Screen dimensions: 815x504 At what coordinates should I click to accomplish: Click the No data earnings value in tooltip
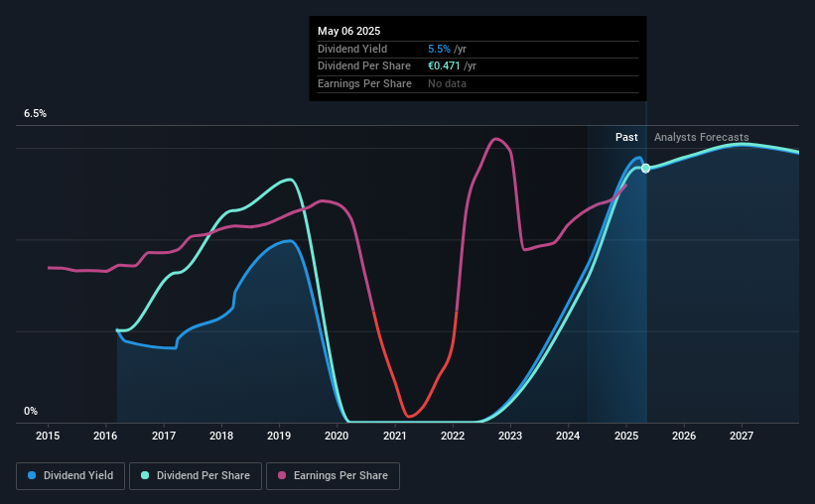point(447,83)
